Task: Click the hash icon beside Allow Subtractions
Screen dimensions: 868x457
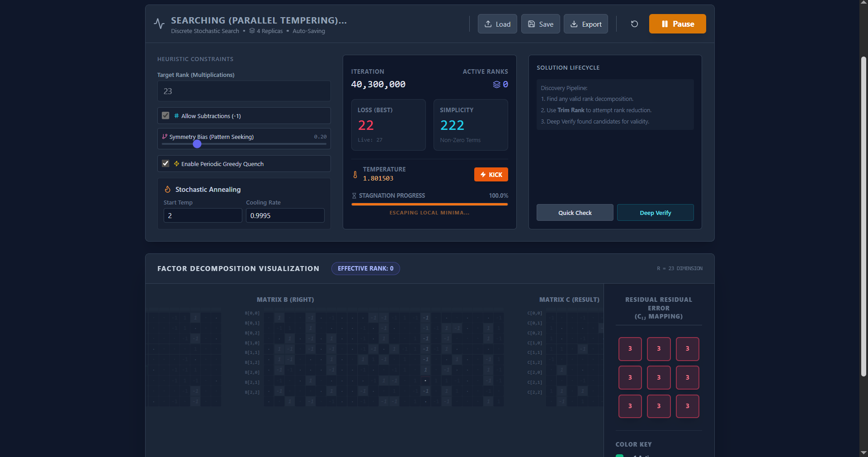Action: (x=176, y=116)
